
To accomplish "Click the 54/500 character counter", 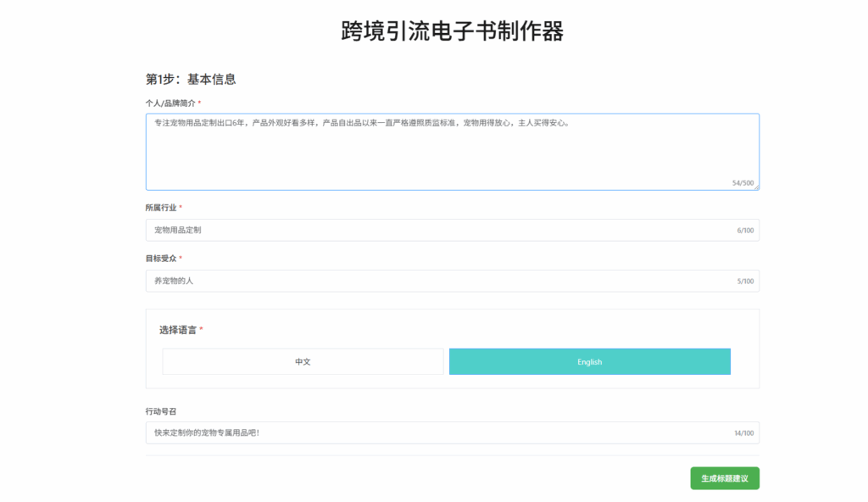I will click(742, 182).
